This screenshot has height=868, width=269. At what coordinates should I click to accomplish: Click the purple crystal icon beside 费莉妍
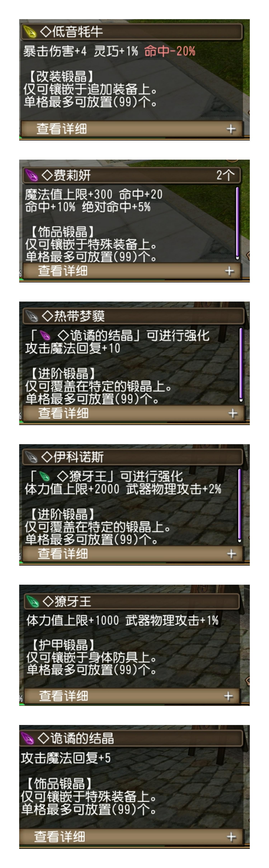pyautogui.click(x=32, y=175)
